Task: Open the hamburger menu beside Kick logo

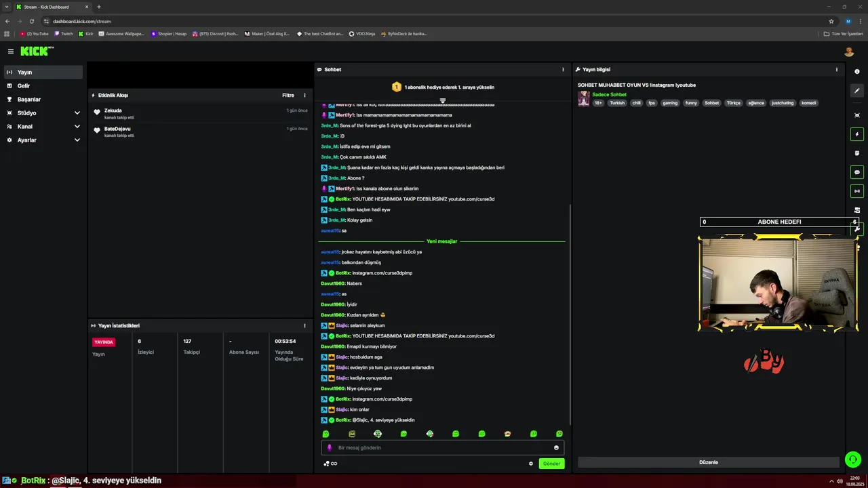Action: [x=10, y=52]
